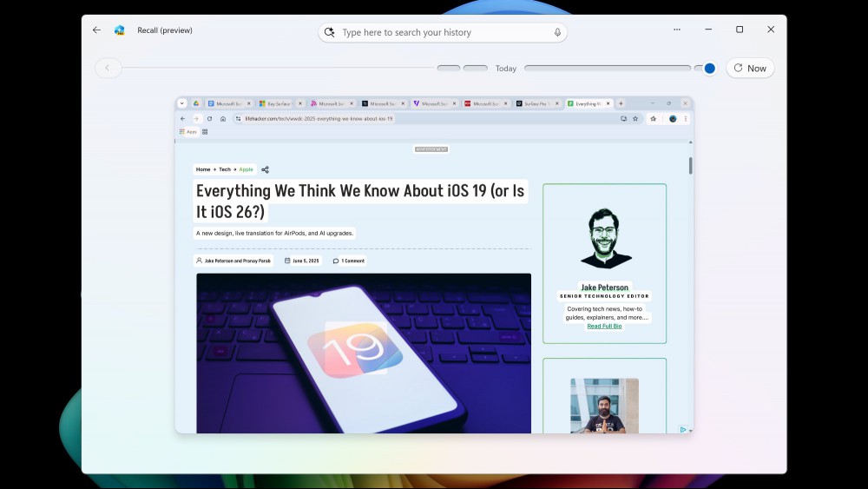View site information icon beside URL

(238, 118)
